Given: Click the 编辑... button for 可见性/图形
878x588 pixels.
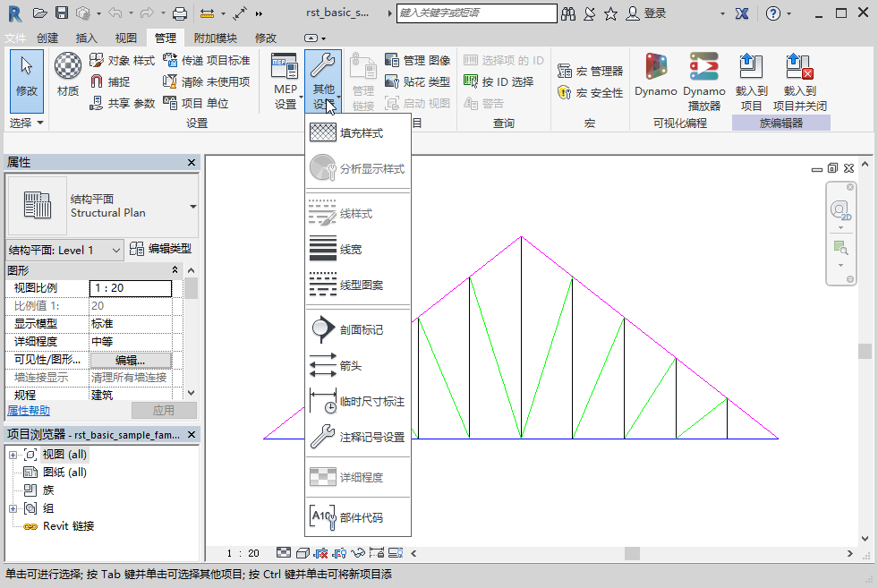Looking at the screenshot, I should [131, 361].
